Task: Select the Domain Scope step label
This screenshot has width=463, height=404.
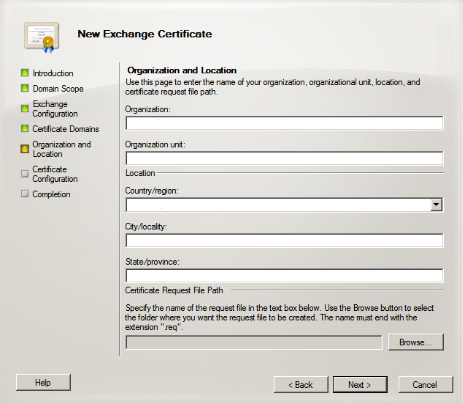Action: click(x=58, y=88)
